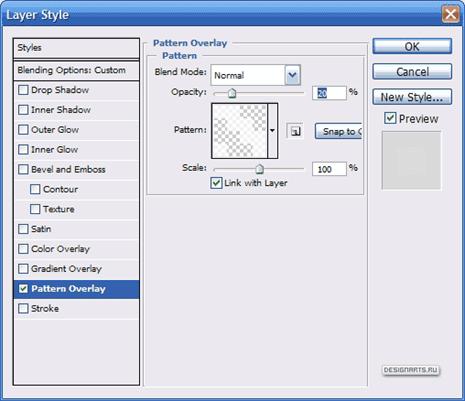This screenshot has height=401, width=465.
Task: Select the Outer Glow label
Action: pyautogui.click(x=55, y=130)
